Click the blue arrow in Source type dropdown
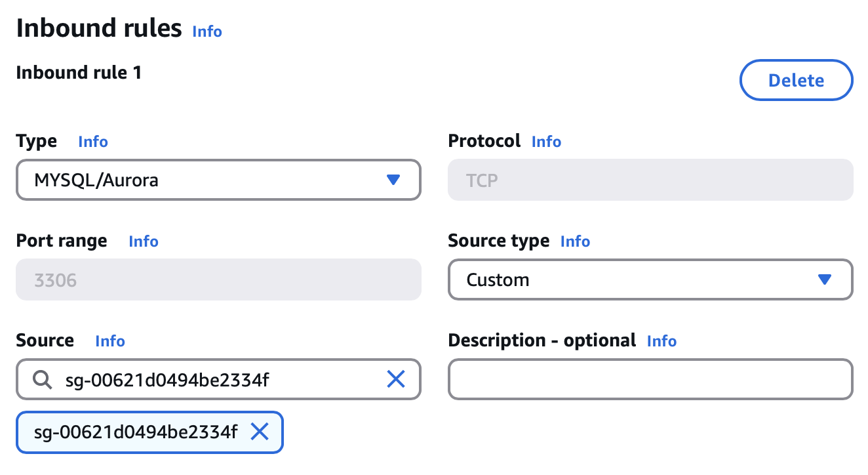This screenshot has height=475, width=868. 825,279
